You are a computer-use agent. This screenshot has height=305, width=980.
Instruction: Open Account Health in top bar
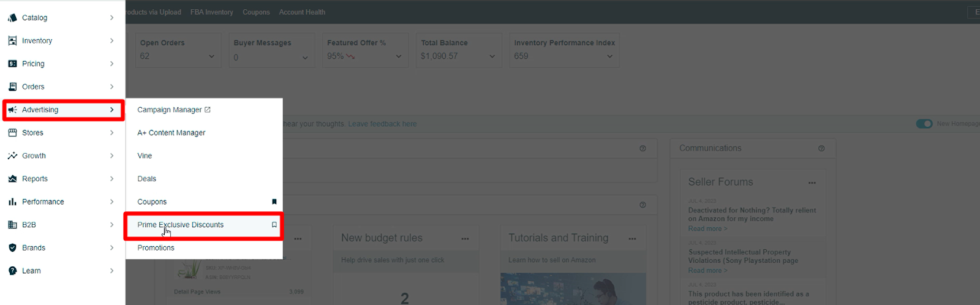(x=302, y=12)
